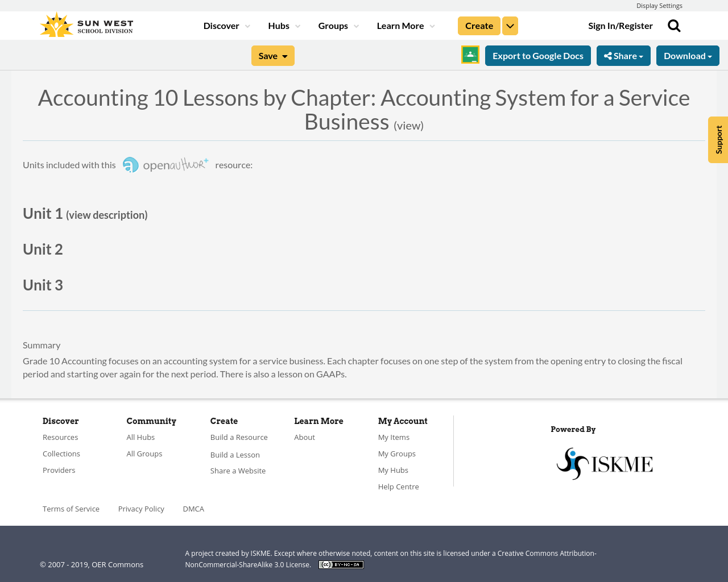This screenshot has height=582, width=728.
Task: Click the Support side tab
Action: 718,140
